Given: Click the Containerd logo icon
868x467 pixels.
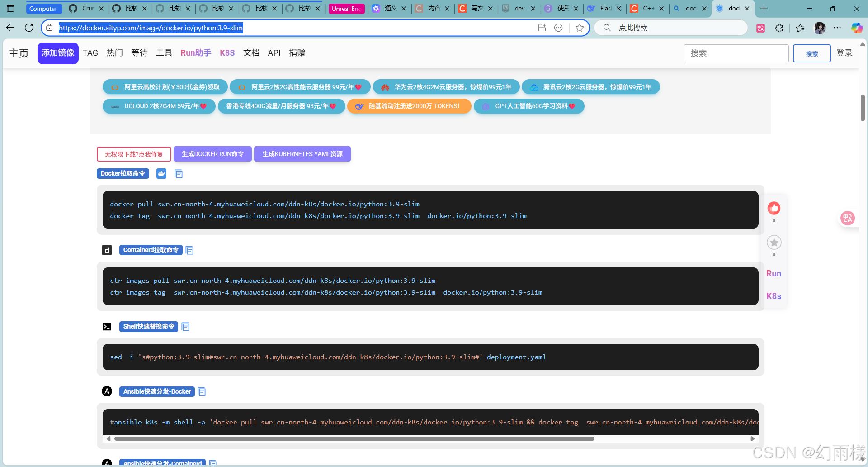Looking at the screenshot, I should pyautogui.click(x=107, y=250).
